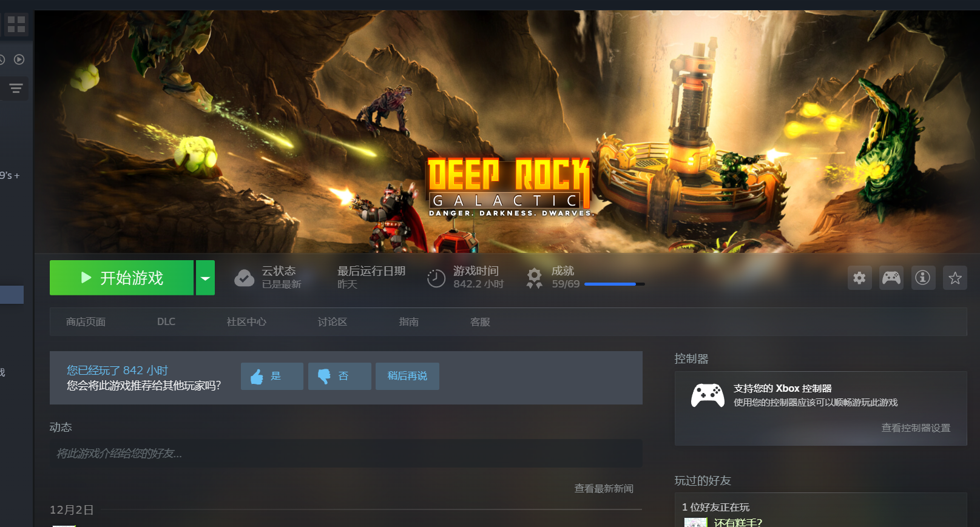980x527 pixels.
Task: Click the achievements progress bar
Action: (614, 284)
